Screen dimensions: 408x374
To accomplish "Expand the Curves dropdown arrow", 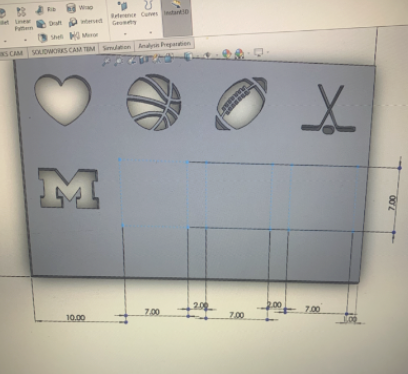I will 150,32.
